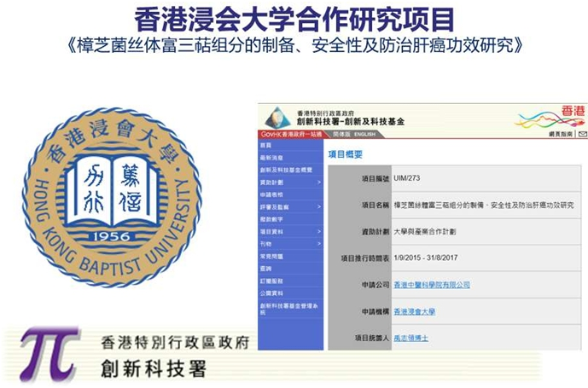Viewport: 588px width, 388px height.
Task: Open 創新及科技基金概覽 sidebar item
Action: [286, 170]
